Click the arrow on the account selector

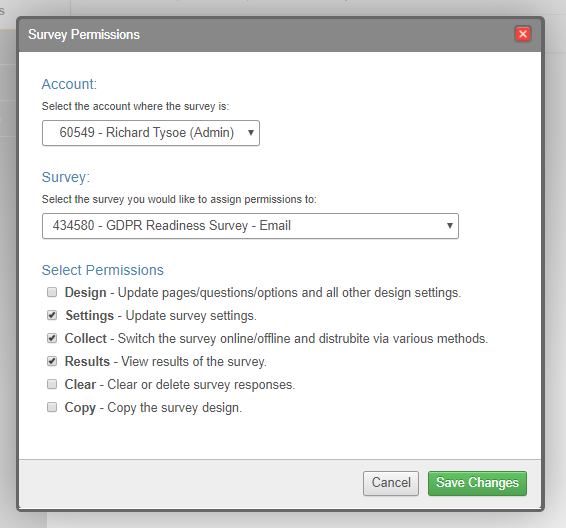pos(251,133)
